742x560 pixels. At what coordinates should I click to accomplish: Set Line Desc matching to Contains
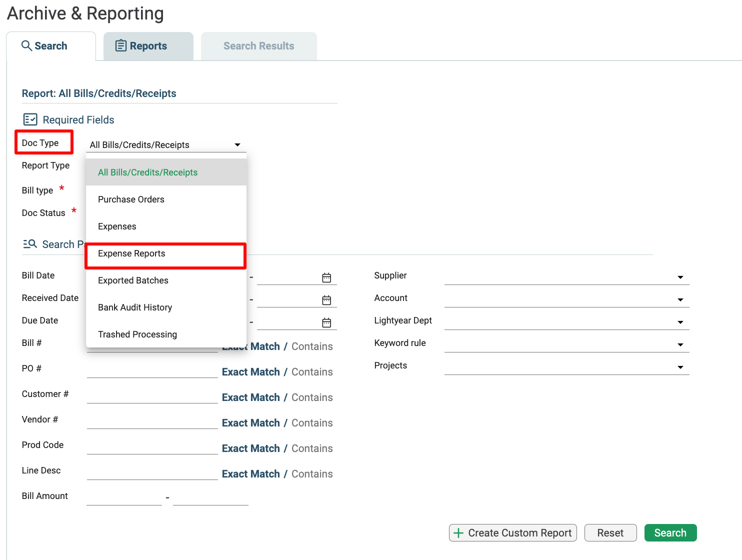pyautogui.click(x=312, y=474)
